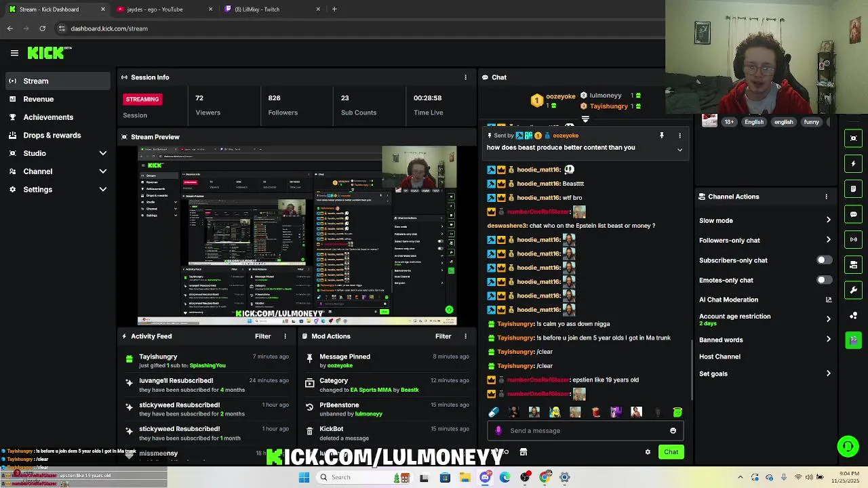Click the pin icon on pinned message
This screenshot has height=488, width=868.
pyautogui.click(x=662, y=136)
